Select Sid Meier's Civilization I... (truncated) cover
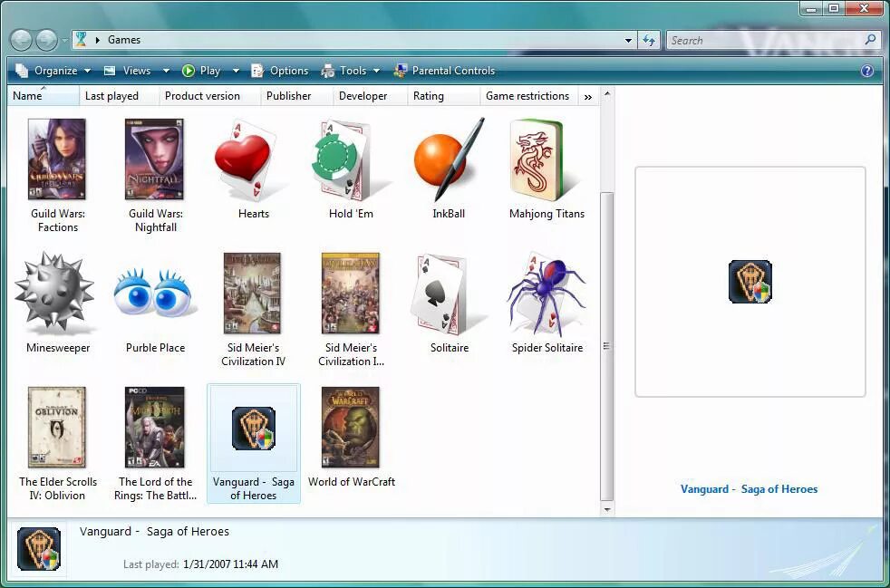This screenshot has width=890, height=588. pyautogui.click(x=350, y=294)
